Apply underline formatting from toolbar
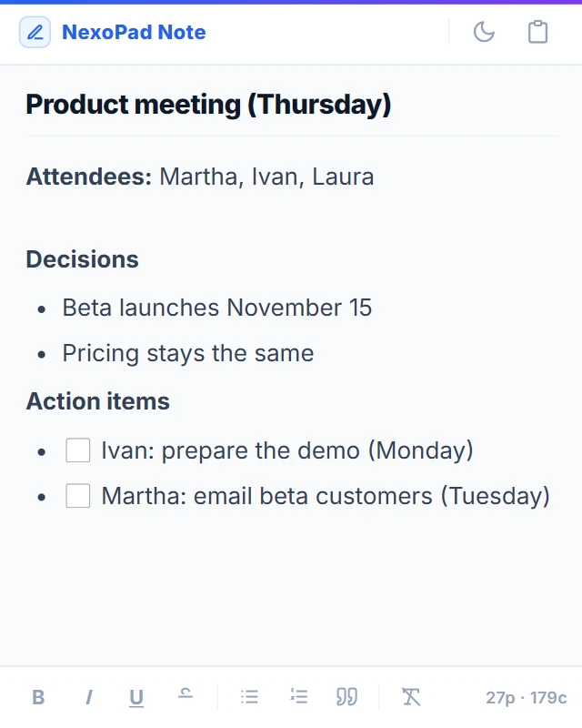The width and height of the screenshot is (582, 728). coord(136,697)
